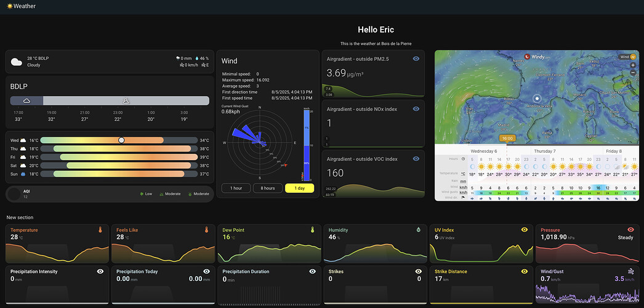Click the sun icon beside Weather title
644x308 pixels.
pos(10,6)
